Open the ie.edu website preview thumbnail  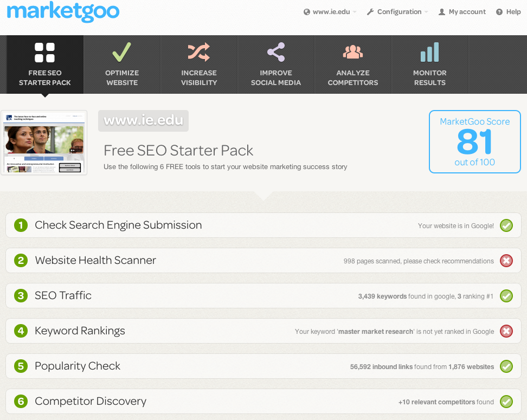(44, 143)
